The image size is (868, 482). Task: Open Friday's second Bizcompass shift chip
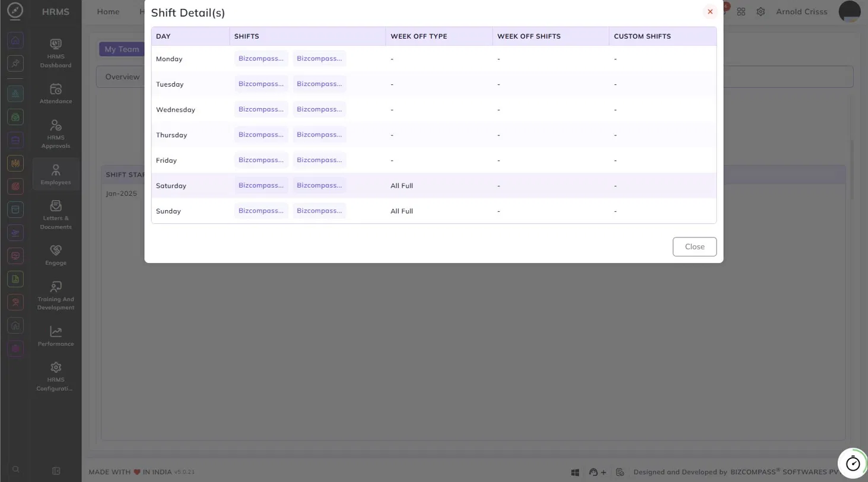(x=319, y=160)
